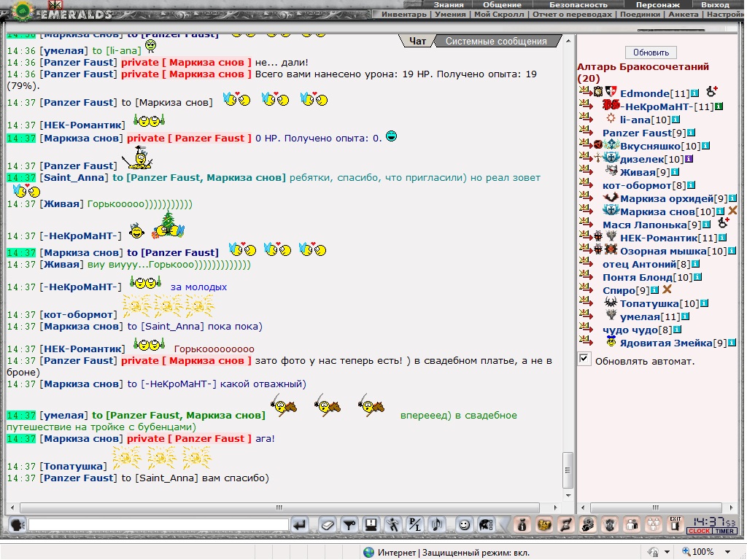Viewport: 747px width, 560px height.
Task: Click the crossed swords icon next to Спиро
Action: (x=667, y=289)
